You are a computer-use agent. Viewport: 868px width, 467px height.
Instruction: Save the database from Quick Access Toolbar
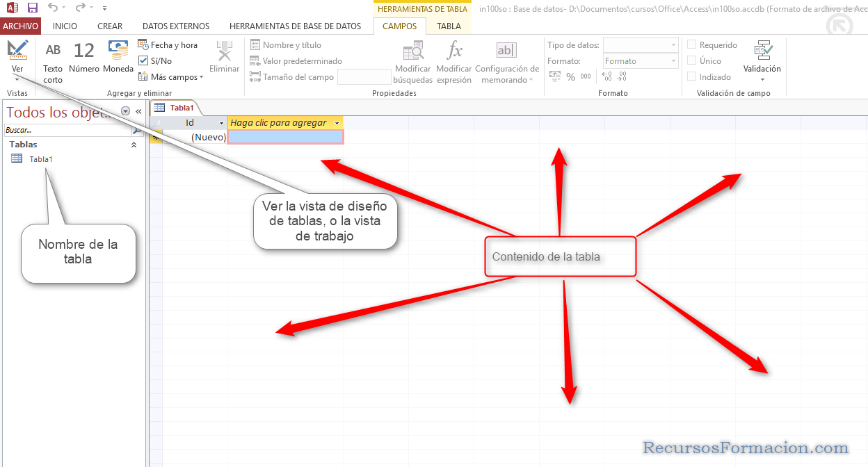pyautogui.click(x=31, y=7)
